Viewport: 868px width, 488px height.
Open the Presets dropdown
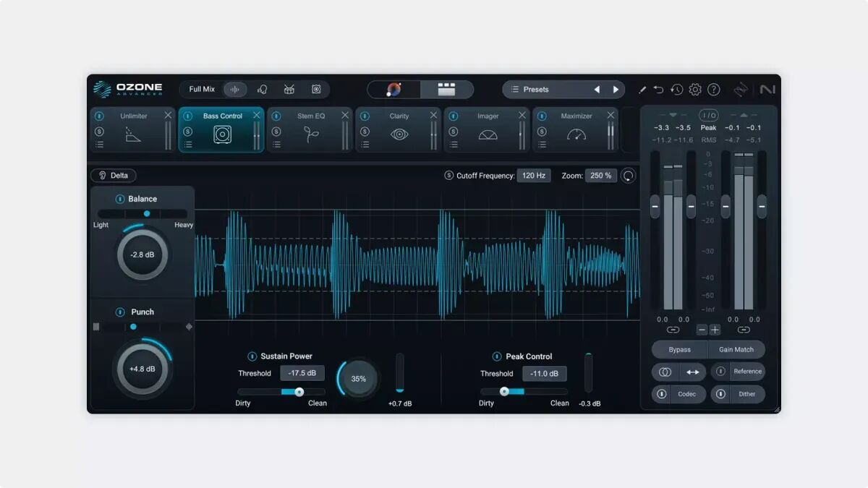(548, 90)
